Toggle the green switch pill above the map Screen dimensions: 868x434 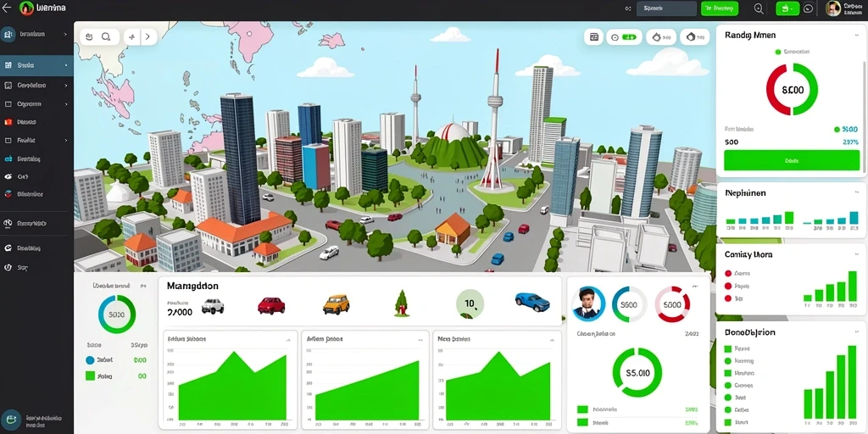coord(629,37)
